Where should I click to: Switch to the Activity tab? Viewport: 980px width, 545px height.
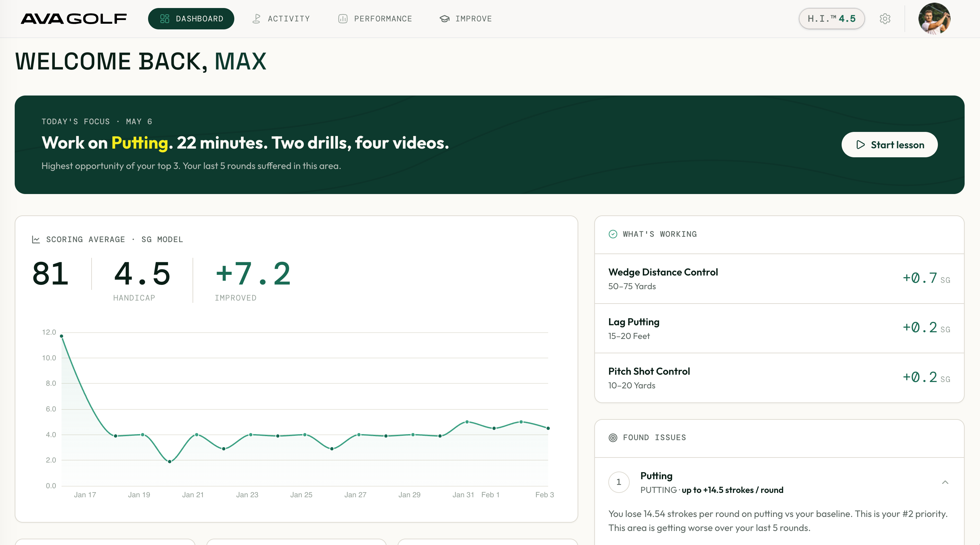[x=281, y=19]
